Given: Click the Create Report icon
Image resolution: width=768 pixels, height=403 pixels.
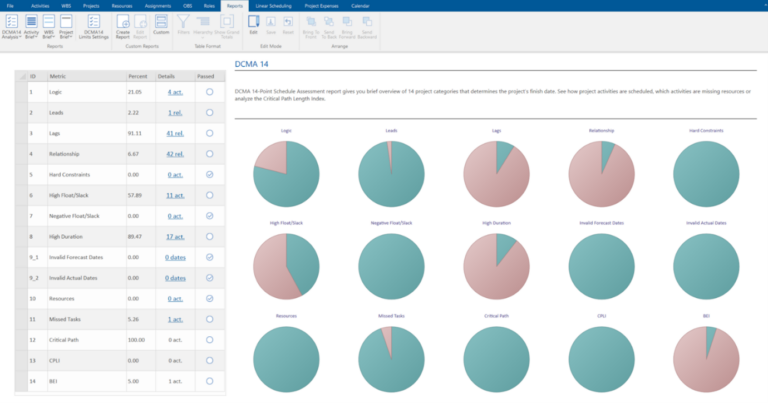Looking at the screenshot, I should coord(123,25).
